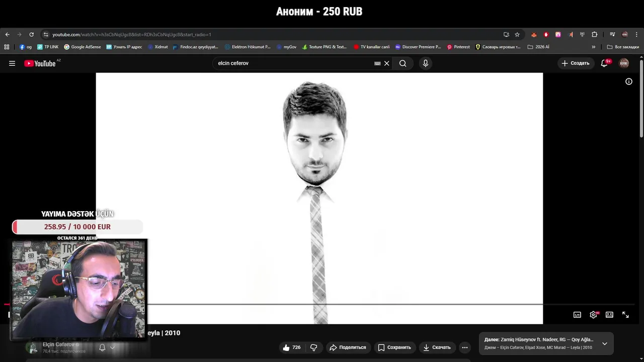
Task: Open the Все закладки folder
Action: 623,47
